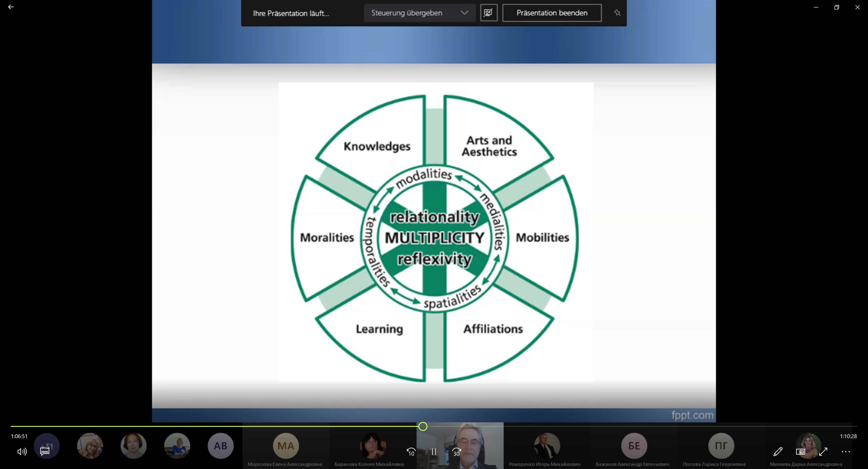Open the pencil edit icon
Image resolution: width=868 pixels, height=469 pixels.
(x=778, y=451)
